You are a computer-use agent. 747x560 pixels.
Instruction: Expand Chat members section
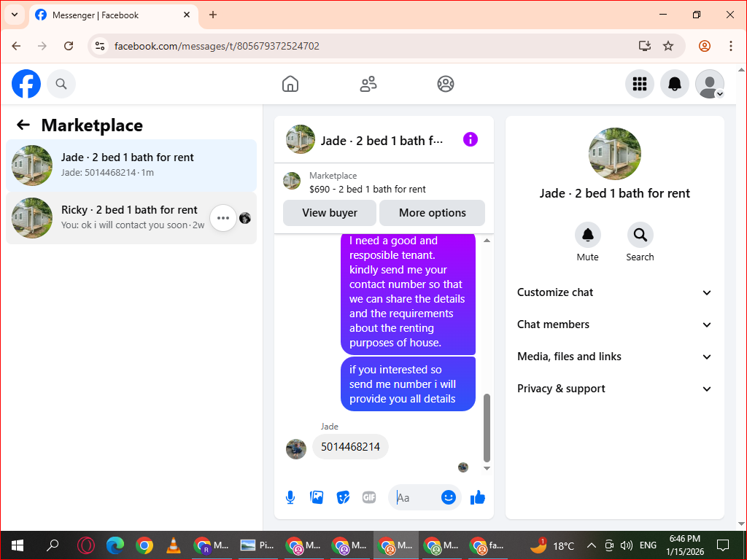614,324
